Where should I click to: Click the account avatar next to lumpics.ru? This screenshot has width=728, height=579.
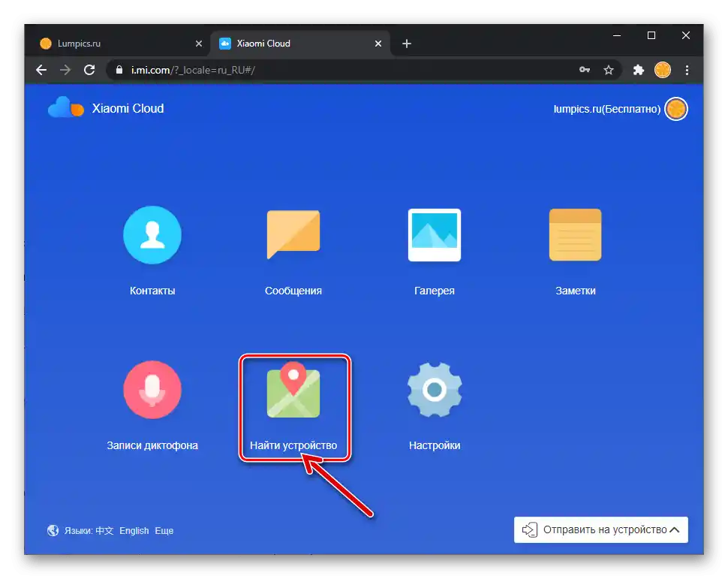click(676, 109)
